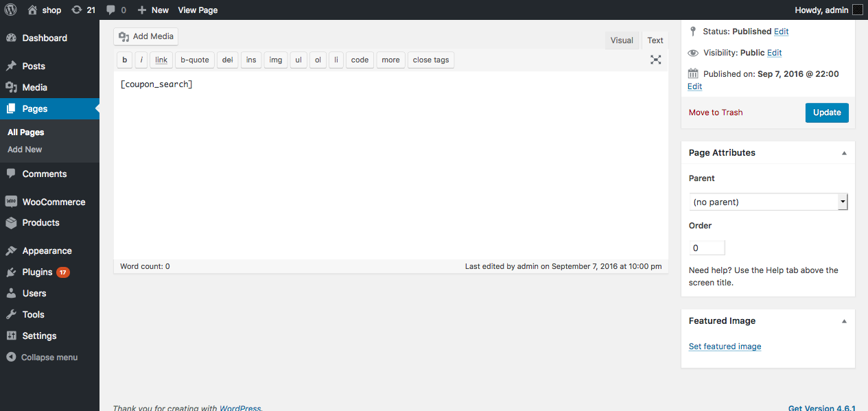Open the WordPress logo menu
The height and width of the screenshot is (411, 868).
click(x=10, y=10)
